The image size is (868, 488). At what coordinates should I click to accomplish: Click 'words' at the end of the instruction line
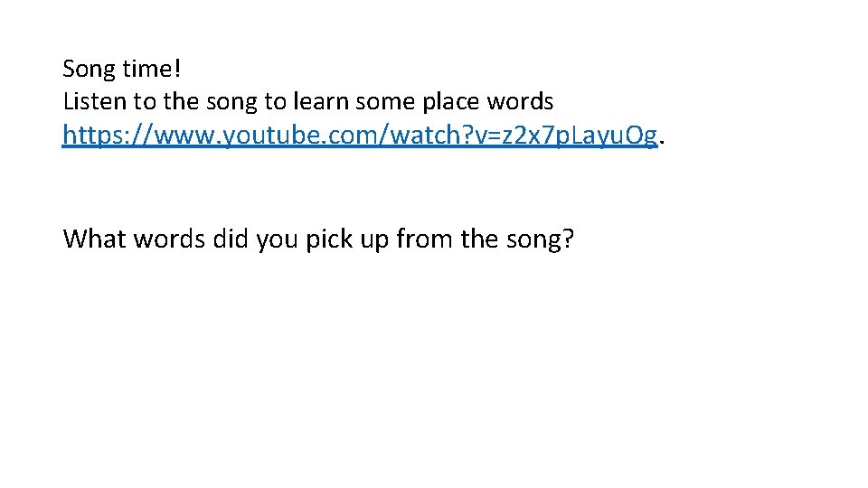(527, 101)
